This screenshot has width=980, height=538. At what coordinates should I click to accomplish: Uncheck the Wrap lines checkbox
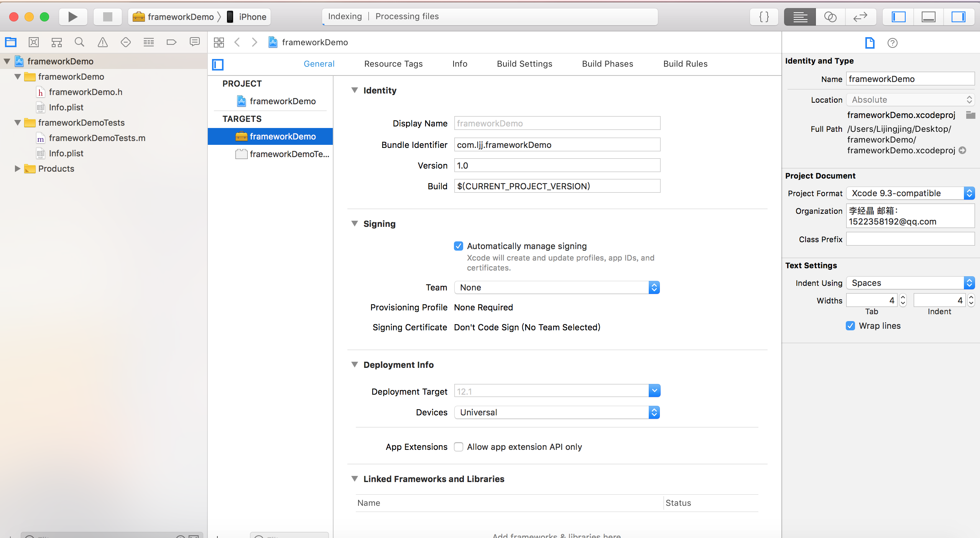pos(850,326)
